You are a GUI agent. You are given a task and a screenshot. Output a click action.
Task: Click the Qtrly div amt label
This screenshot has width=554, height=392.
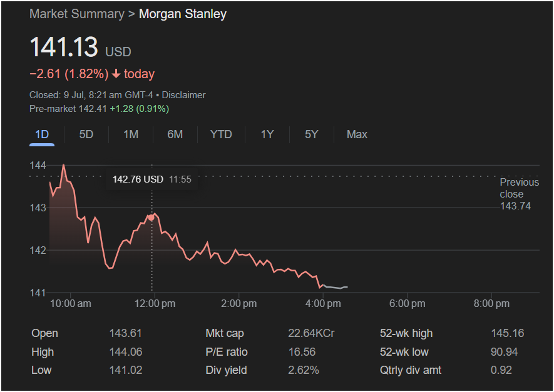[x=411, y=370]
